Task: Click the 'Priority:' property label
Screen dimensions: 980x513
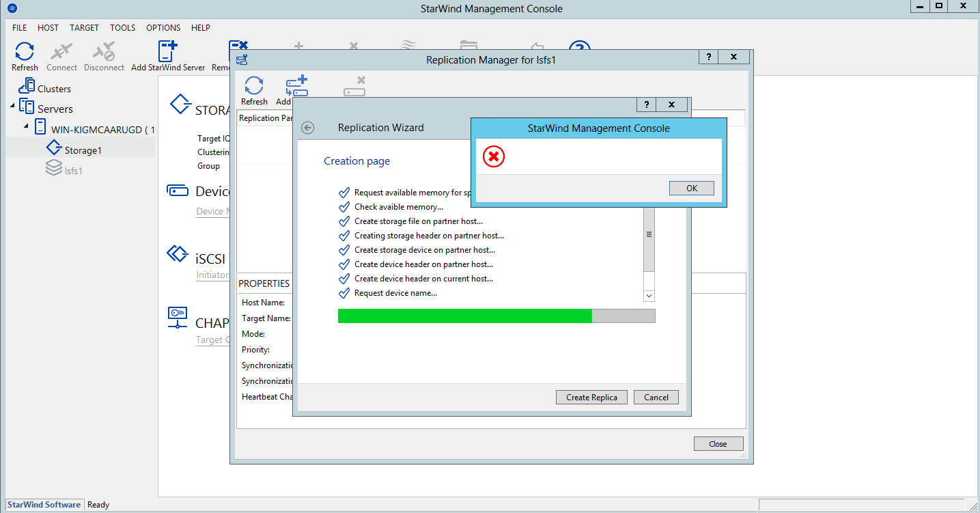Action: pyautogui.click(x=255, y=350)
